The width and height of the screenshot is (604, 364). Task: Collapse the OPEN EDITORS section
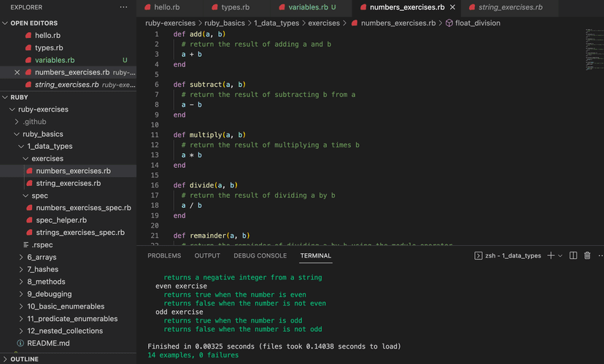(5, 23)
